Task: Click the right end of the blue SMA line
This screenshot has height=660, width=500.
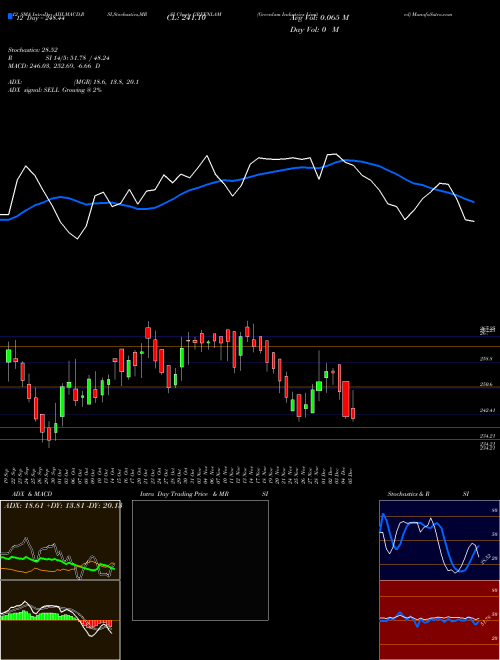Action: click(473, 202)
